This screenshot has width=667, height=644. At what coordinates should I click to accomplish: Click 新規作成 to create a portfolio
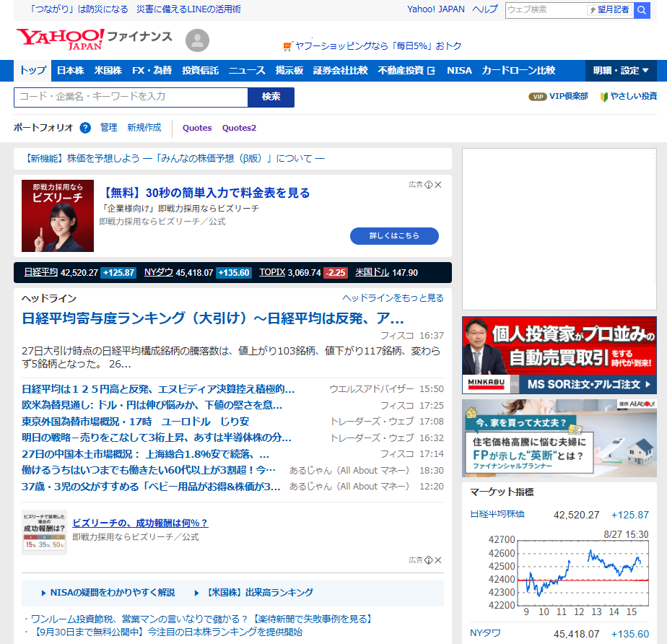coord(144,128)
